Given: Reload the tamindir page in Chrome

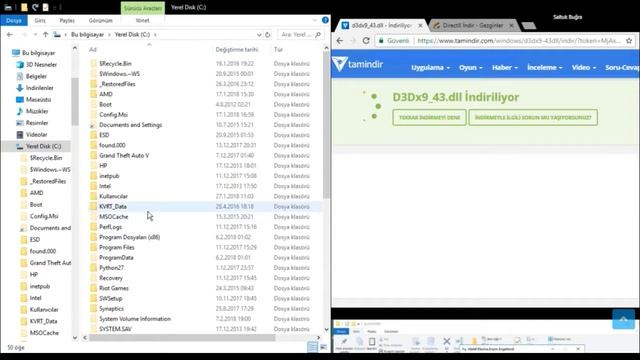Looking at the screenshot, I should click(366, 41).
